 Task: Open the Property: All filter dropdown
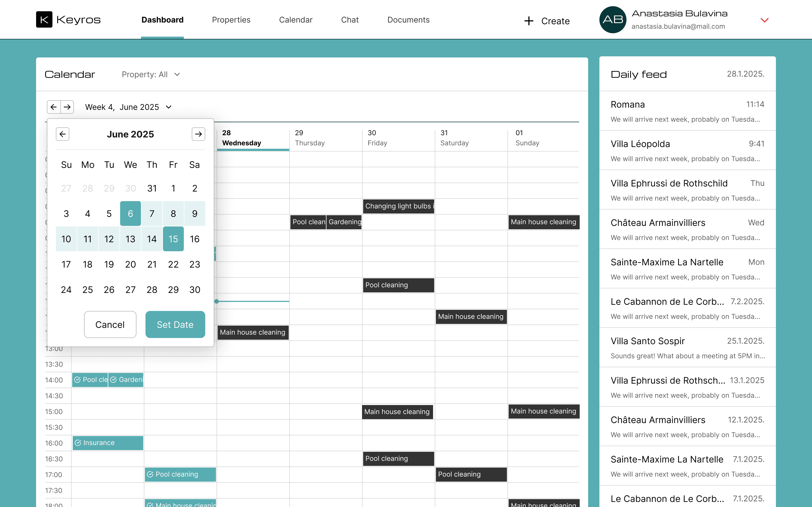[x=151, y=74]
